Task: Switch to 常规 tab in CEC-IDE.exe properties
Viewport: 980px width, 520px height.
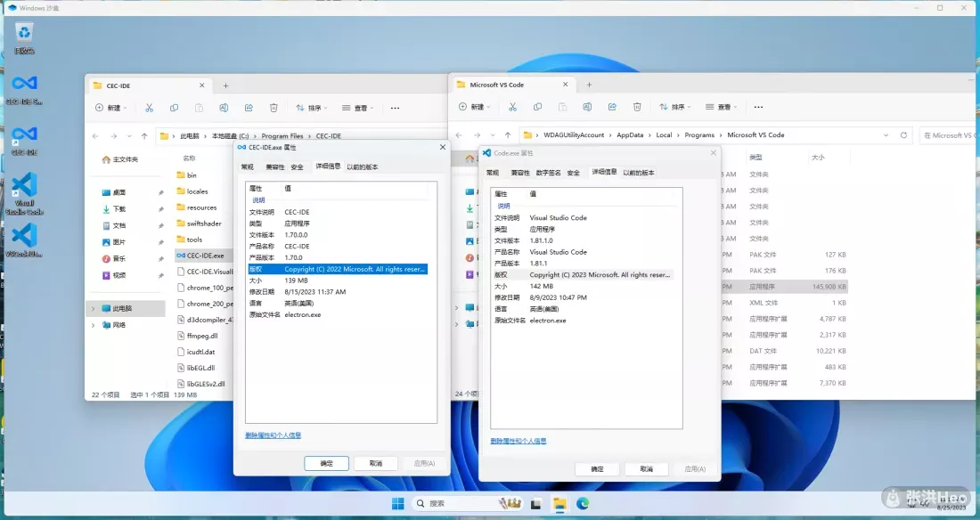Action: coord(248,167)
